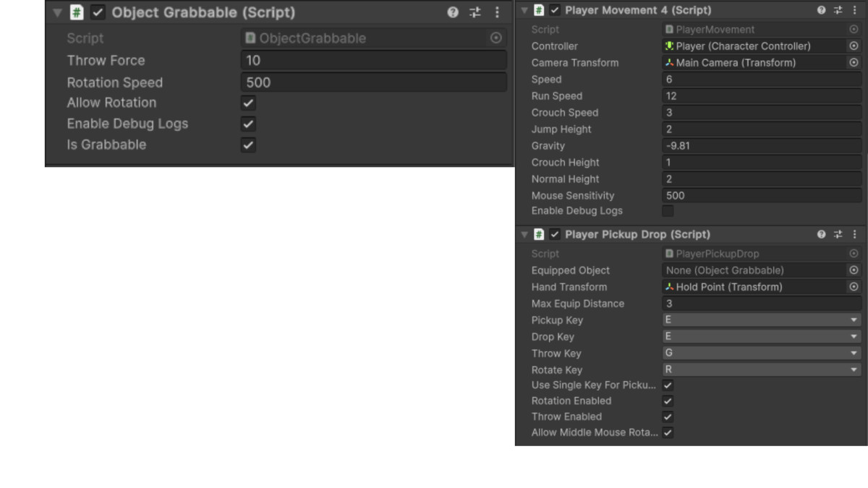Viewport: 868px width, 488px height.
Task: Uncheck Is Grabbable option
Action: [x=248, y=145]
